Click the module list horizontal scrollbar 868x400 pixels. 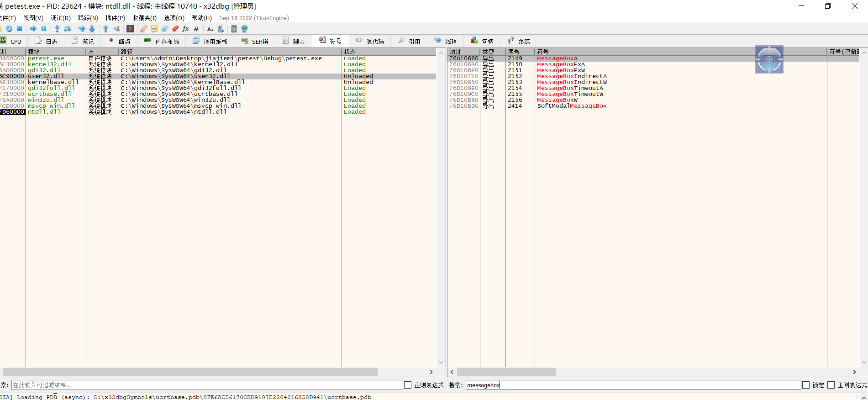pyautogui.click(x=190, y=372)
